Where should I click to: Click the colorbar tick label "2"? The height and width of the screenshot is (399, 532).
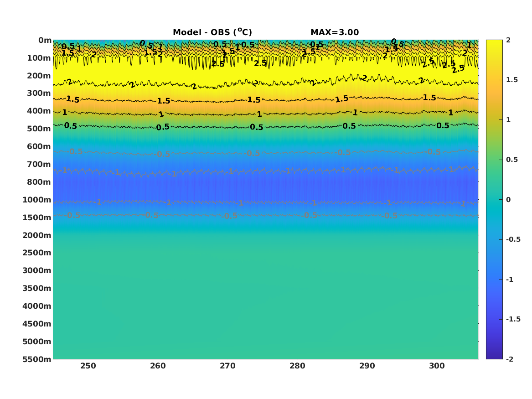point(508,40)
